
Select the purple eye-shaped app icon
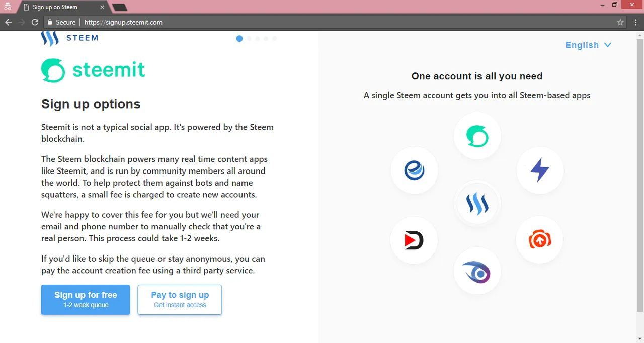[x=477, y=272]
